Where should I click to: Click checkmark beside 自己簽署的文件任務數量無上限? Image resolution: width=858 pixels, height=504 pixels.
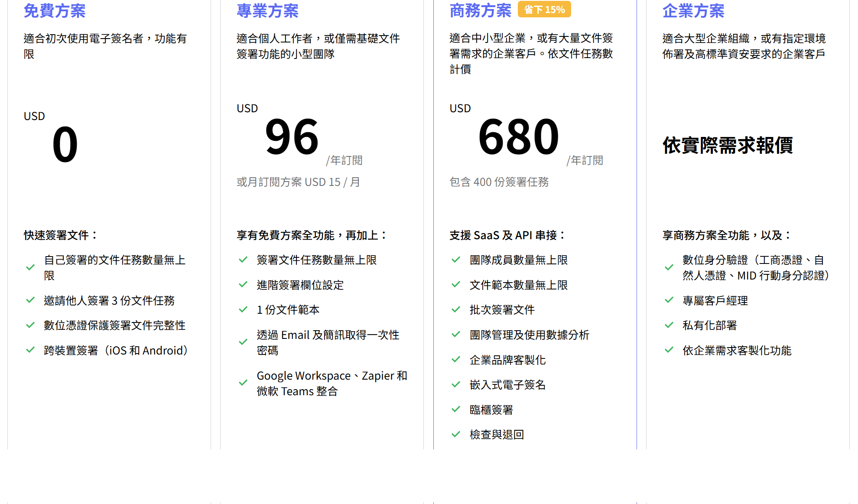(30, 267)
